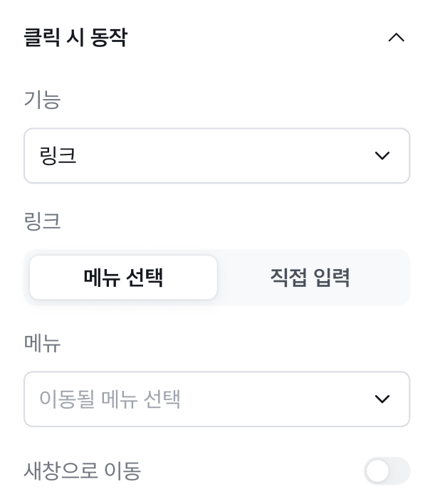
Task: Click the 클릭 시 동작 section title
Action: [75, 38]
